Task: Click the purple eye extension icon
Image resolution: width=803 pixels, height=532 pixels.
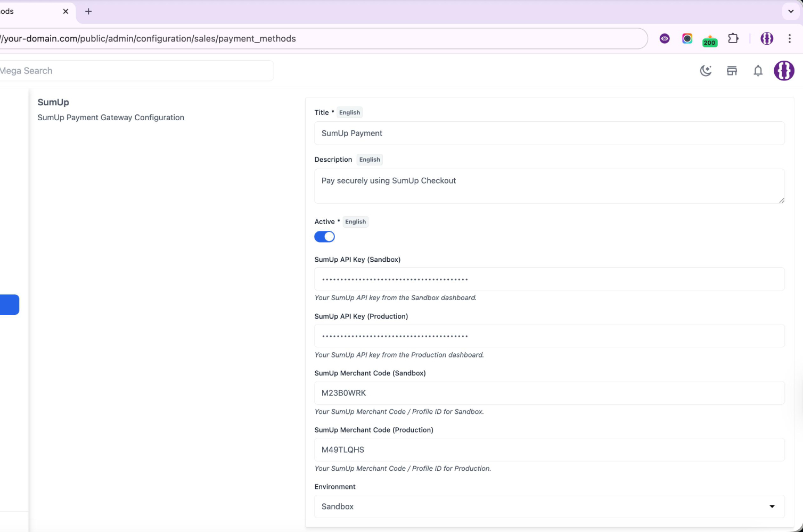Action: [x=665, y=38]
